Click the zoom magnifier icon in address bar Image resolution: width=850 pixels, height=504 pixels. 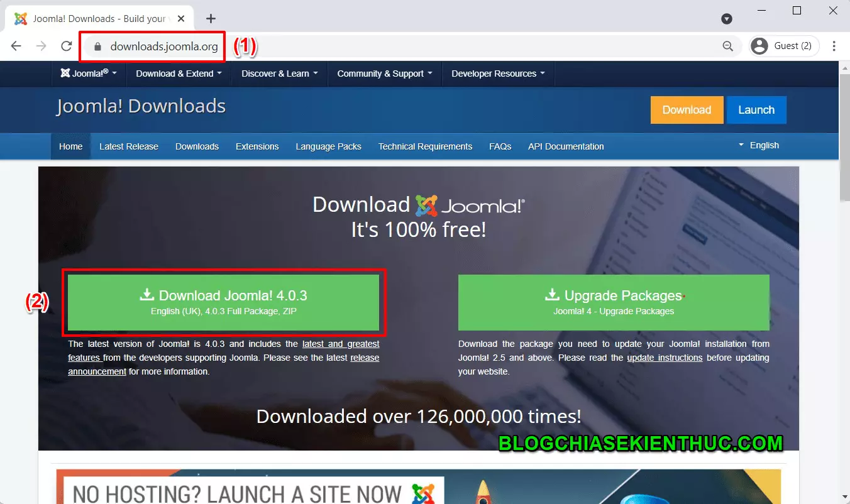click(x=727, y=46)
